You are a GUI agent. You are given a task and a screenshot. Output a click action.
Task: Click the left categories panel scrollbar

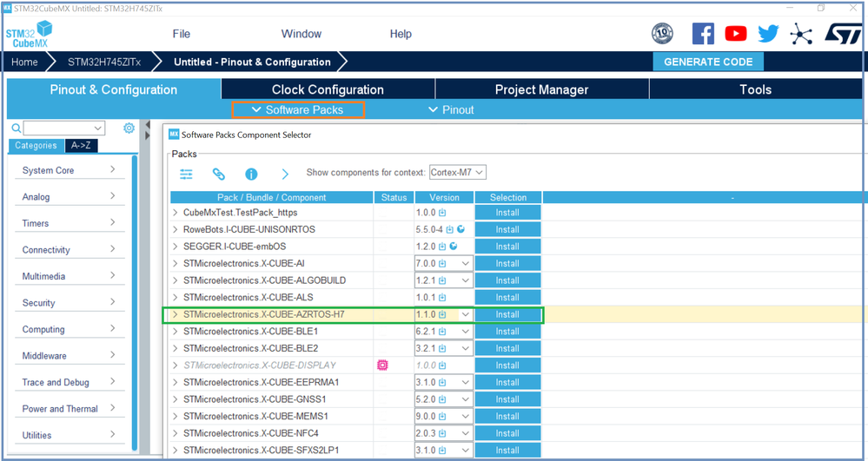(134, 302)
